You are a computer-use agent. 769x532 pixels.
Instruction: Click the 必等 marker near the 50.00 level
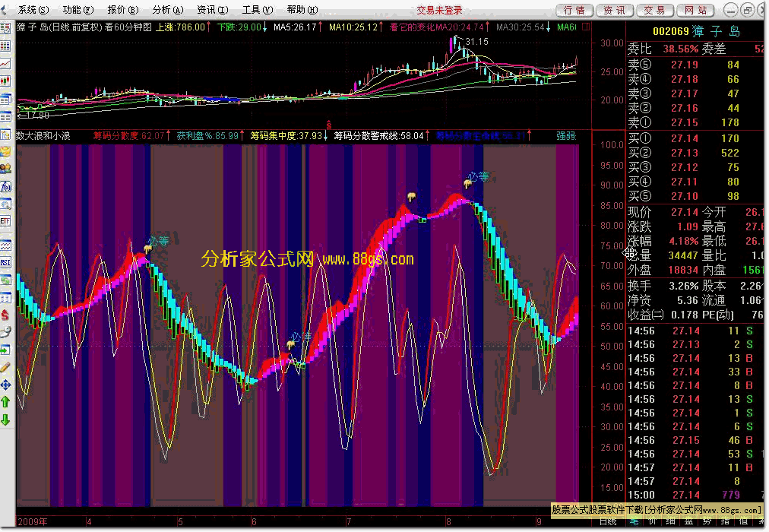[x=301, y=337]
